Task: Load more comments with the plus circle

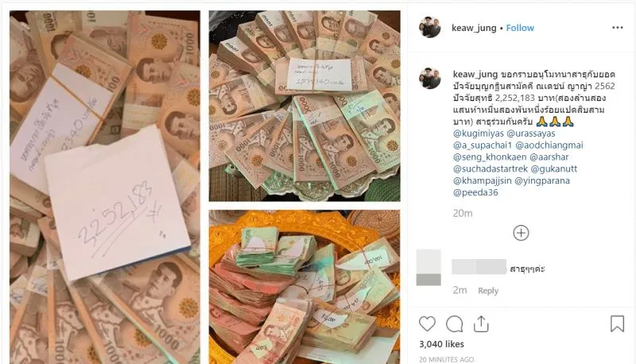Action: point(521,233)
